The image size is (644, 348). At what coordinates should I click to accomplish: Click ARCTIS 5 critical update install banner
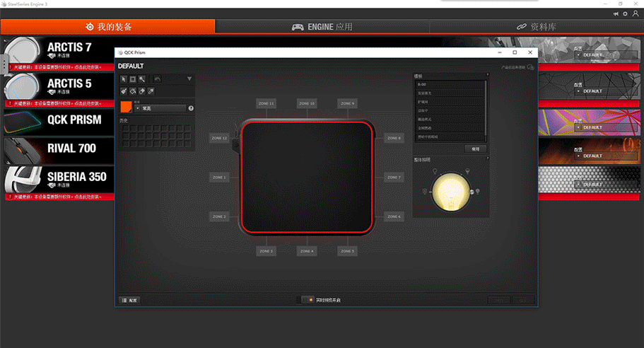(x=59, y=103)
